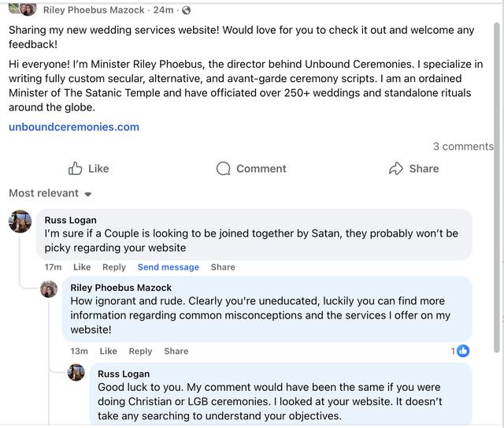Click Send message under Russ Logan's comment

coord(169,267)
